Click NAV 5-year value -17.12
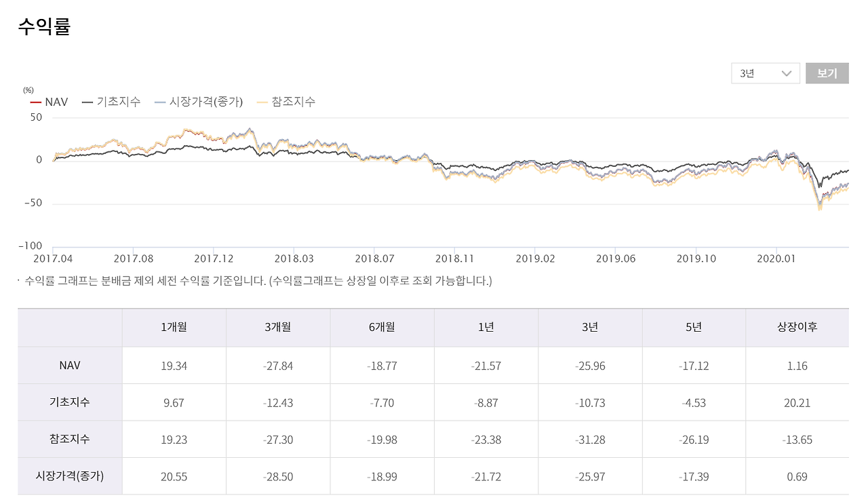 click(694, 366)
